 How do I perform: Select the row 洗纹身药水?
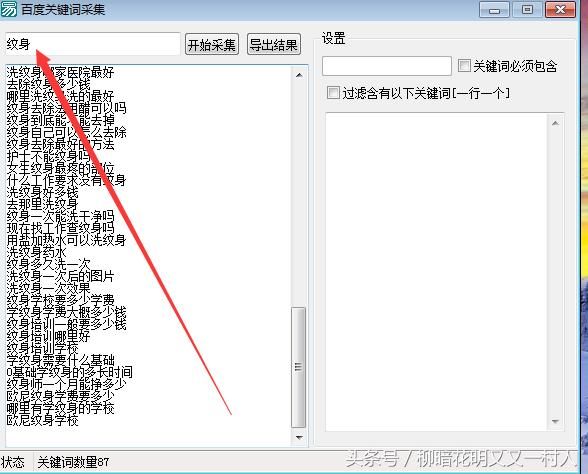[36, 252]
